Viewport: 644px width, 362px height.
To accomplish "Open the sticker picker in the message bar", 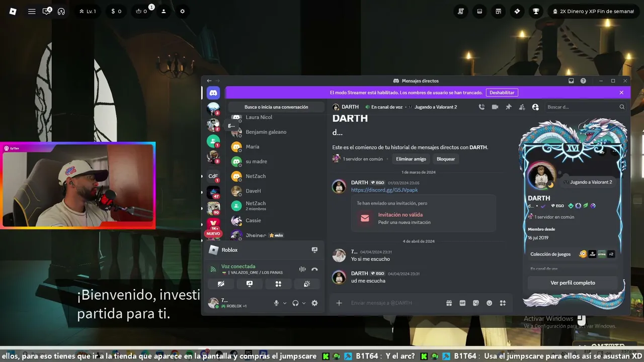I will [x=476, y=303].
